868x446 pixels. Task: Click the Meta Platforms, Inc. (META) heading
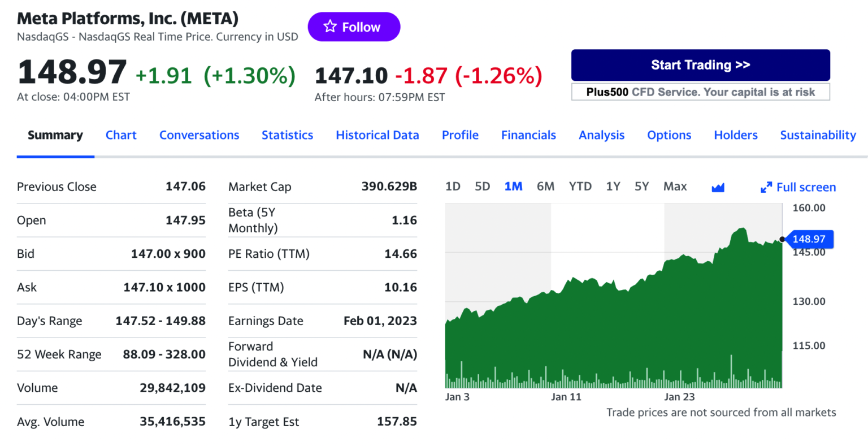tap(128, 18)
